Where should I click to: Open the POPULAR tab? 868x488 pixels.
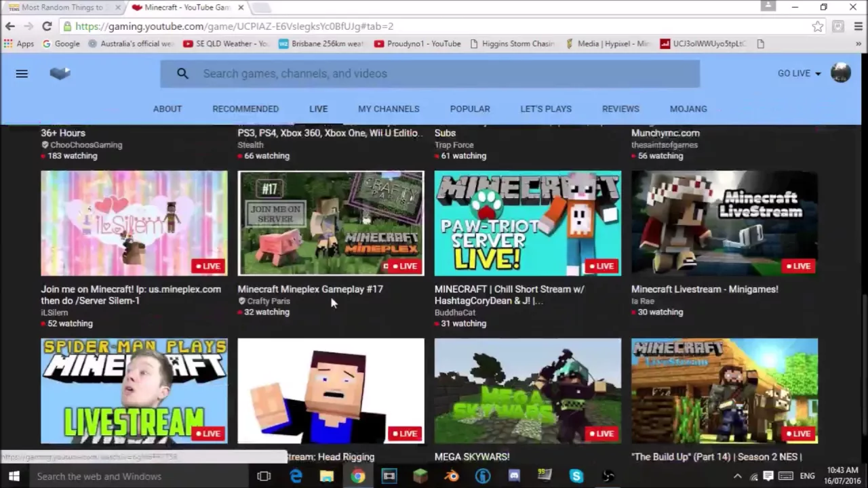click(x=470, y=108)
